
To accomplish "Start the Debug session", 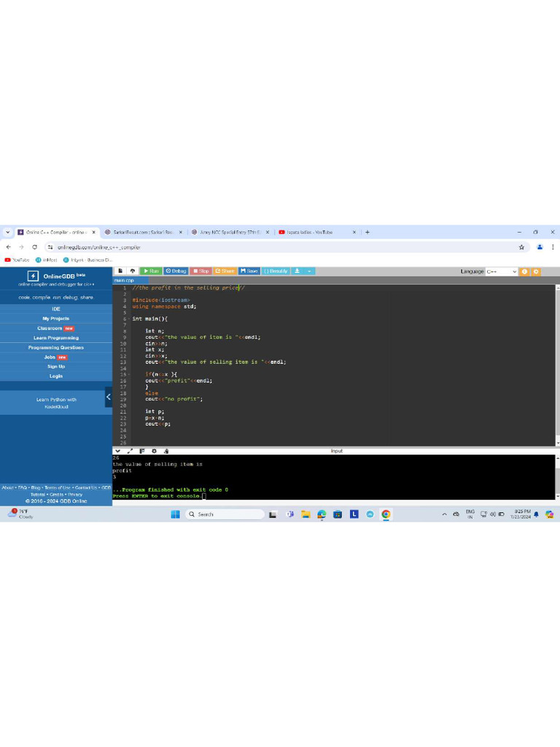I will (176, 271).
